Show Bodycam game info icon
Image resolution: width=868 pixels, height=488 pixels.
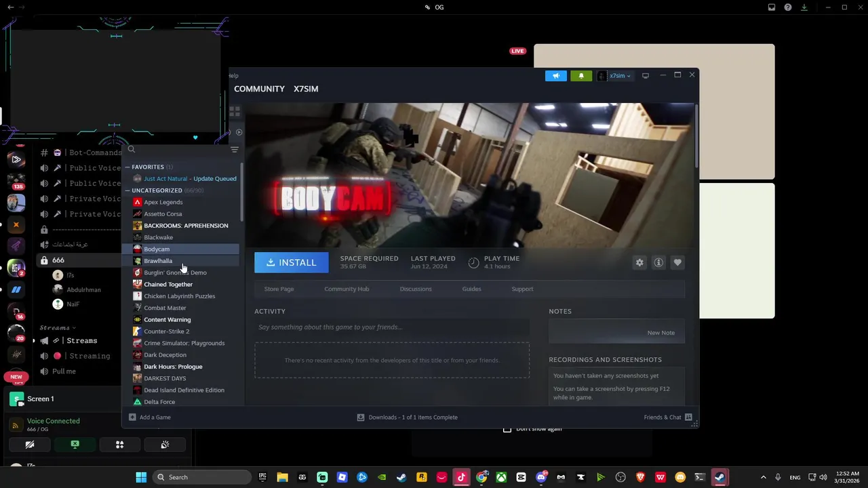(x=658, y=262)
